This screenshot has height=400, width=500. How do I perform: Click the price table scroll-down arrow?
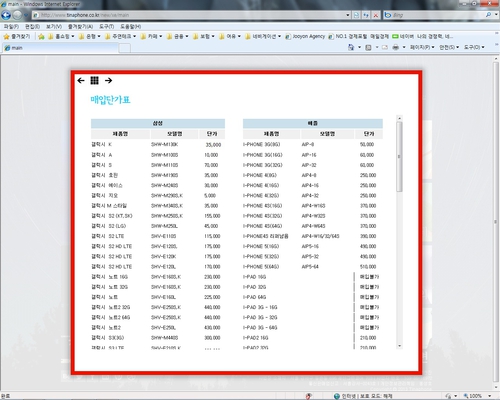(399, 346)
